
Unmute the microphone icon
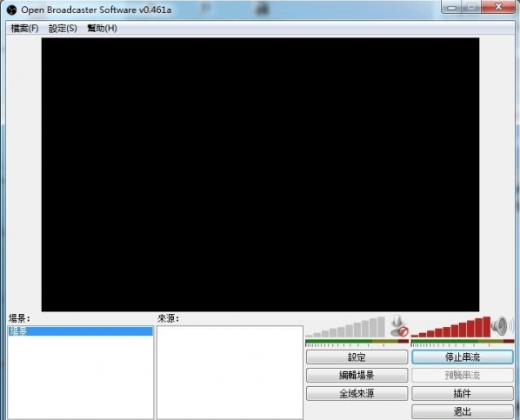[x=399, y=326]
